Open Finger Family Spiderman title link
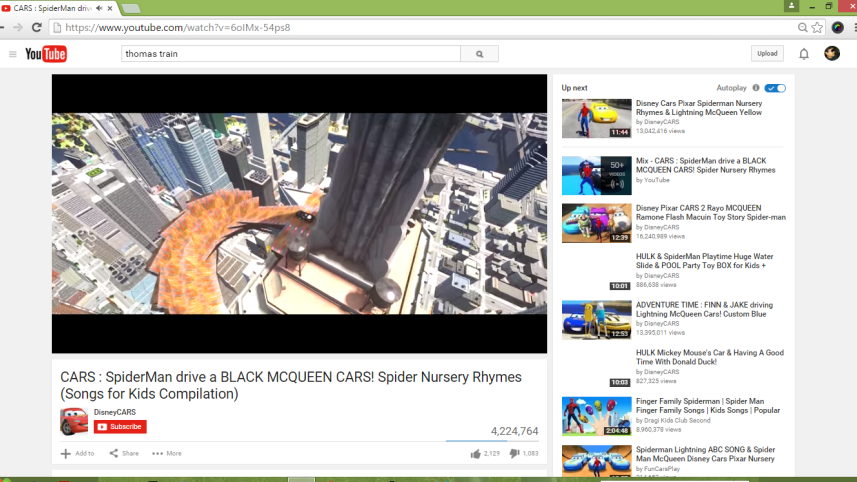 click(708, 405)
